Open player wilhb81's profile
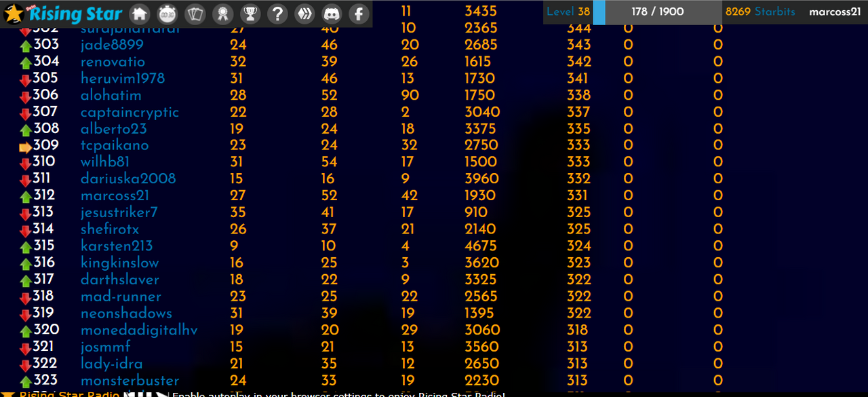868x397 pixels. [105, 162]
